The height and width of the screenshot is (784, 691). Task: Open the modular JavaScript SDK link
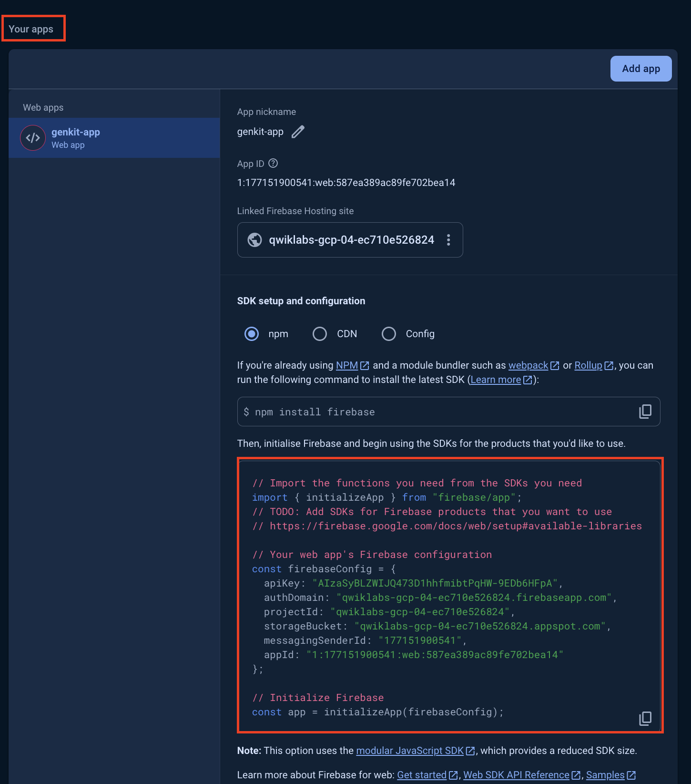point(416,751)
